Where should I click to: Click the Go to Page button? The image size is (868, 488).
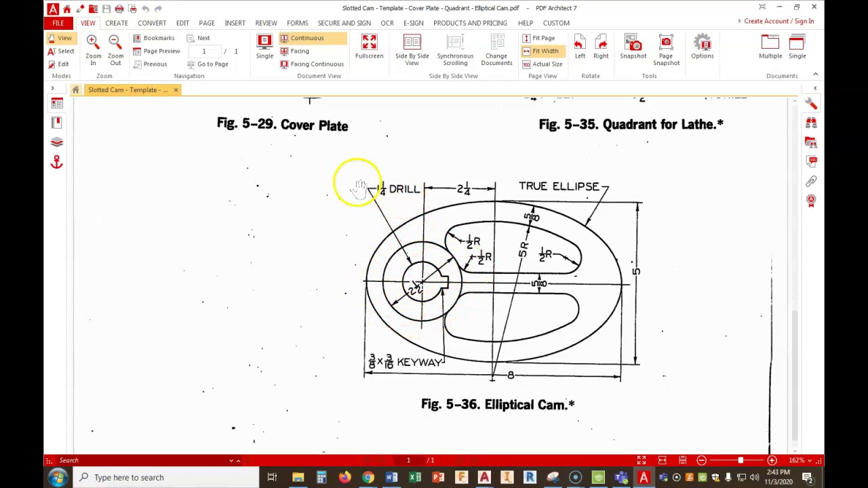click(x=208, y=64)
